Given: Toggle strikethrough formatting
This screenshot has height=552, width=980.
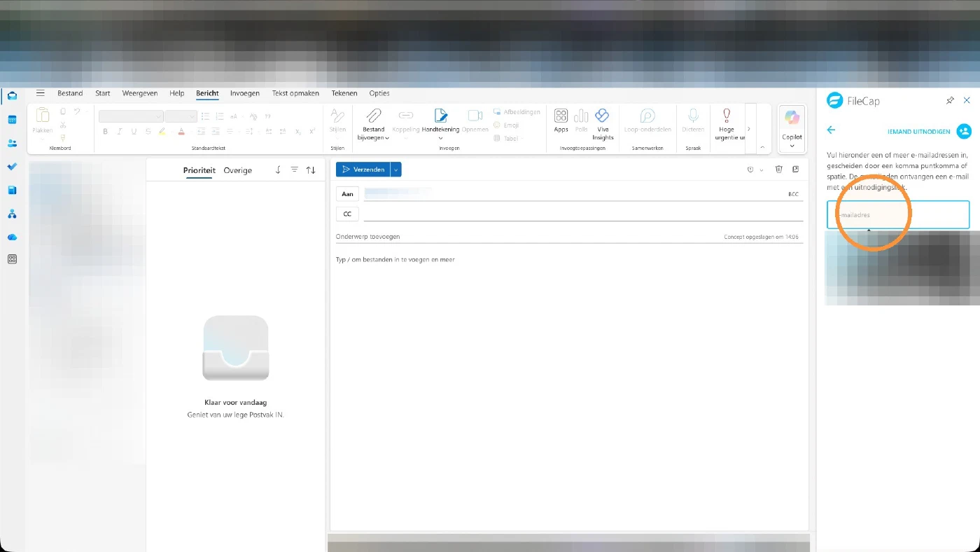Looking at the screenshot, I should point(148,131).
